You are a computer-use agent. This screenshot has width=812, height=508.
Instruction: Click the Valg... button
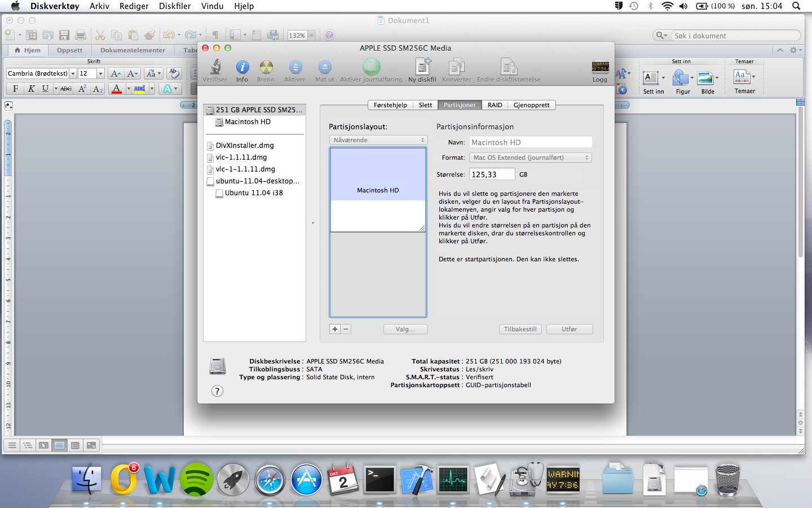[405, 329]
